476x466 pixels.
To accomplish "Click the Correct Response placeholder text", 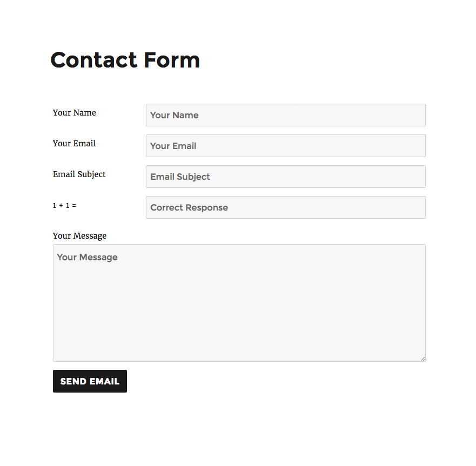I will 189,207.
